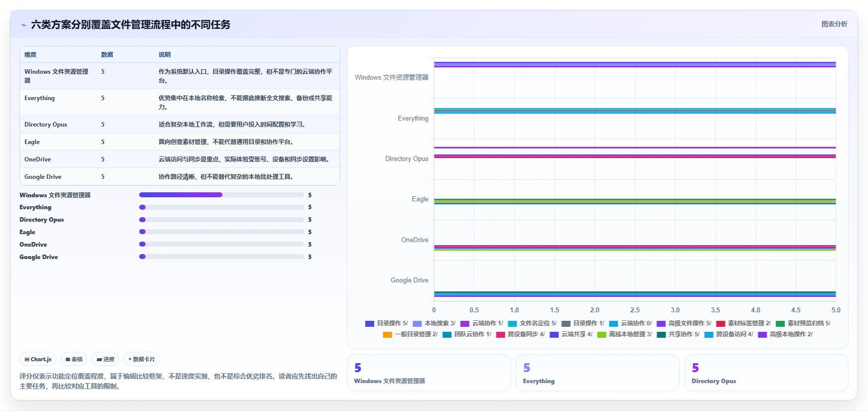This screenshot has width=868, height=411.
Task: Click the description starting 作为系统默认入口
Action: pos(245,76)
